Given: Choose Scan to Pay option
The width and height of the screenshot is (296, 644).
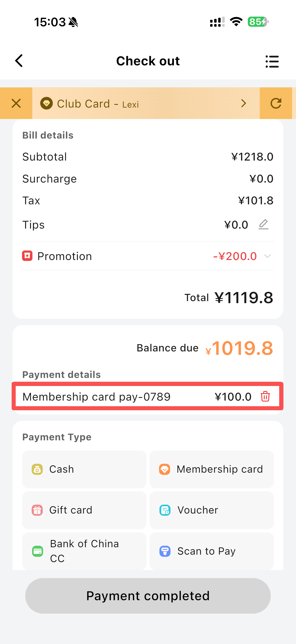Looking at the screenshot, I should click(211, 551).
